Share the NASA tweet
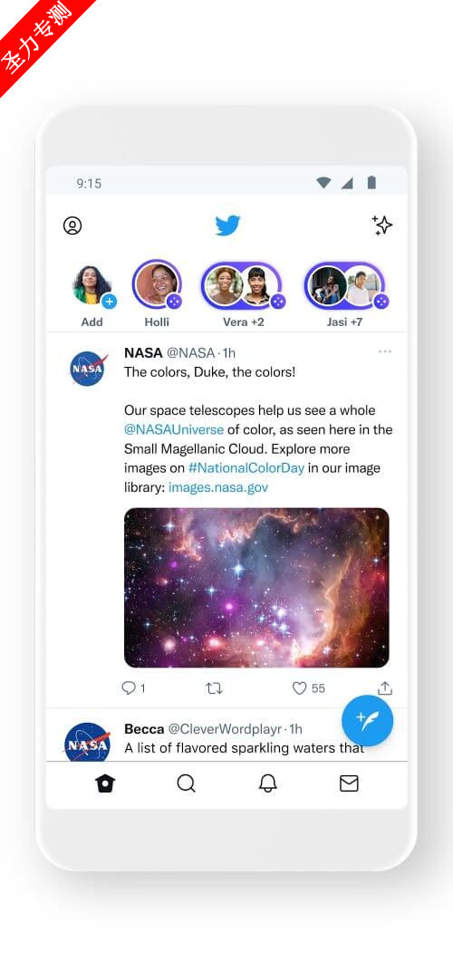The width and height of the screenshot is (453, 980). tap(385, 688)
